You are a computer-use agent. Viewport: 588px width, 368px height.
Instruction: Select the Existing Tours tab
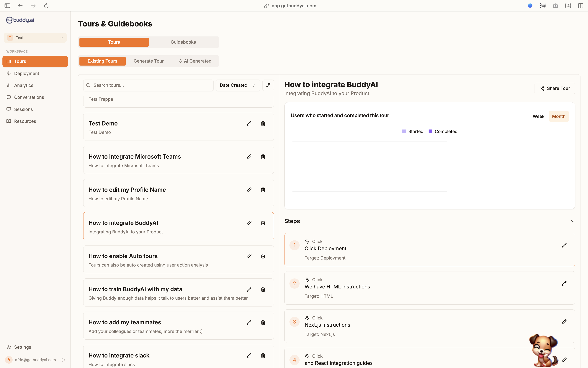pyautogui.click(x=102, y=61)
